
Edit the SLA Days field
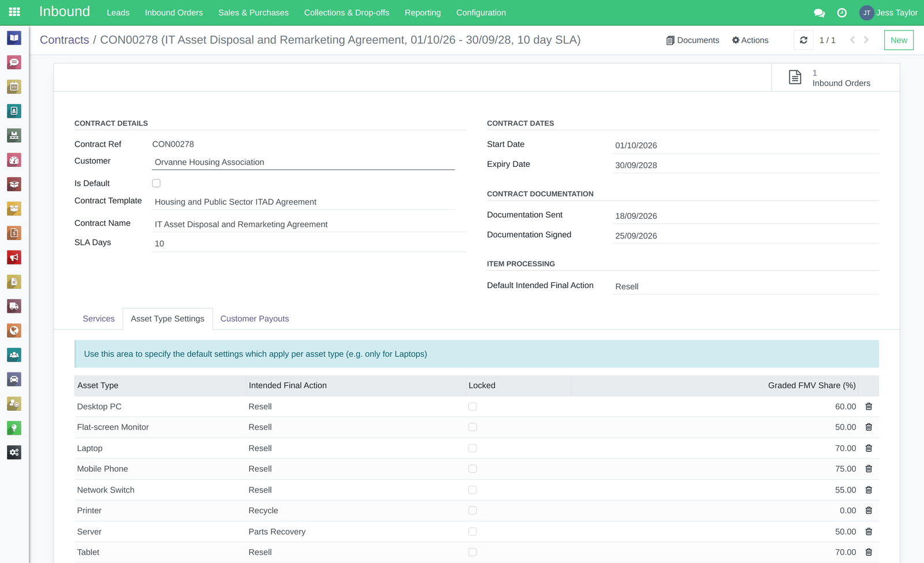309,244
